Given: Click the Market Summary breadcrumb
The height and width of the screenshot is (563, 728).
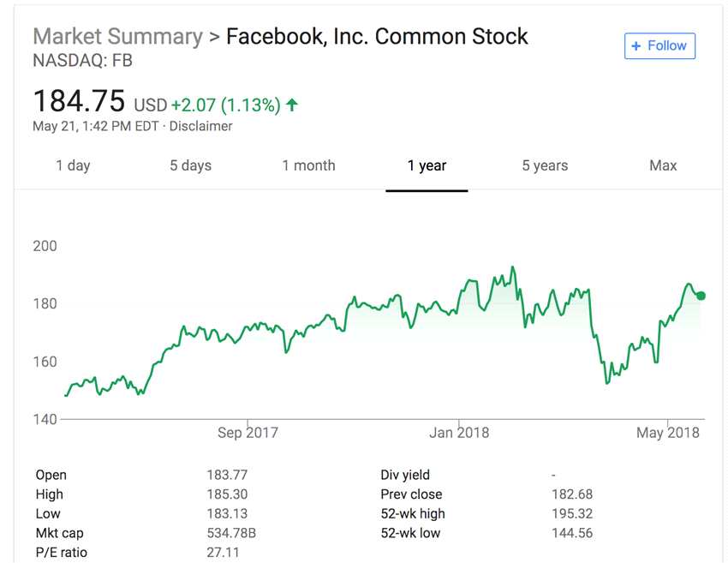Looking at the screenshot, I should (x=117, y=37).
